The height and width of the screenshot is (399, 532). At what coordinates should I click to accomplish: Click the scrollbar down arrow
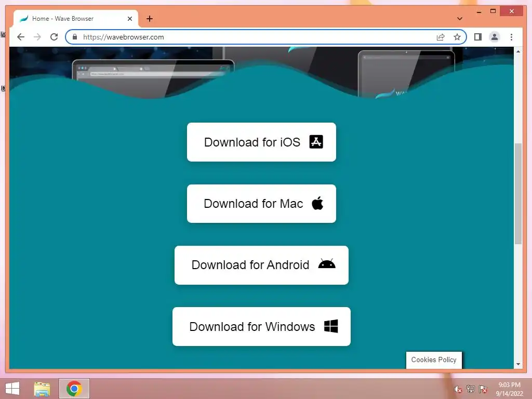tap(518, 364)
